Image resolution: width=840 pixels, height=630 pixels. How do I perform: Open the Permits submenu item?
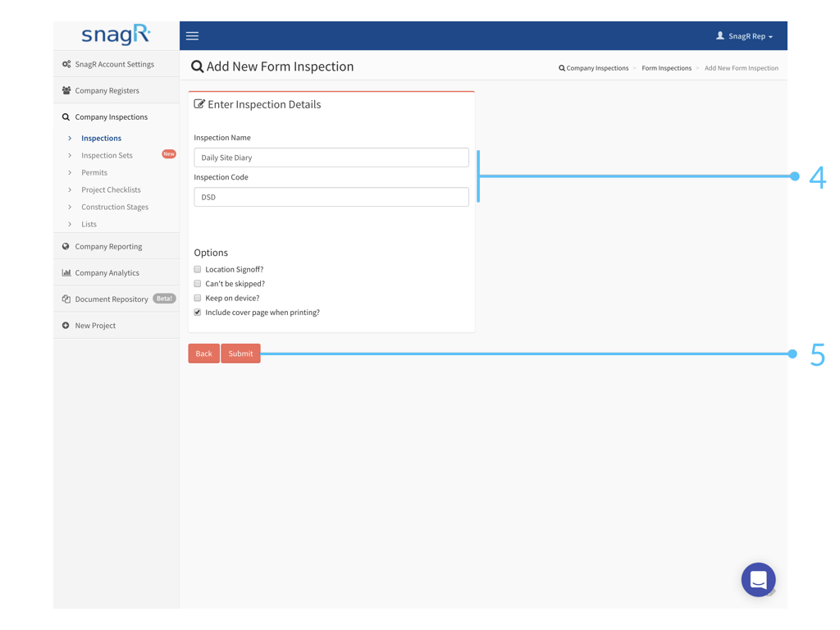click(94, 172)
